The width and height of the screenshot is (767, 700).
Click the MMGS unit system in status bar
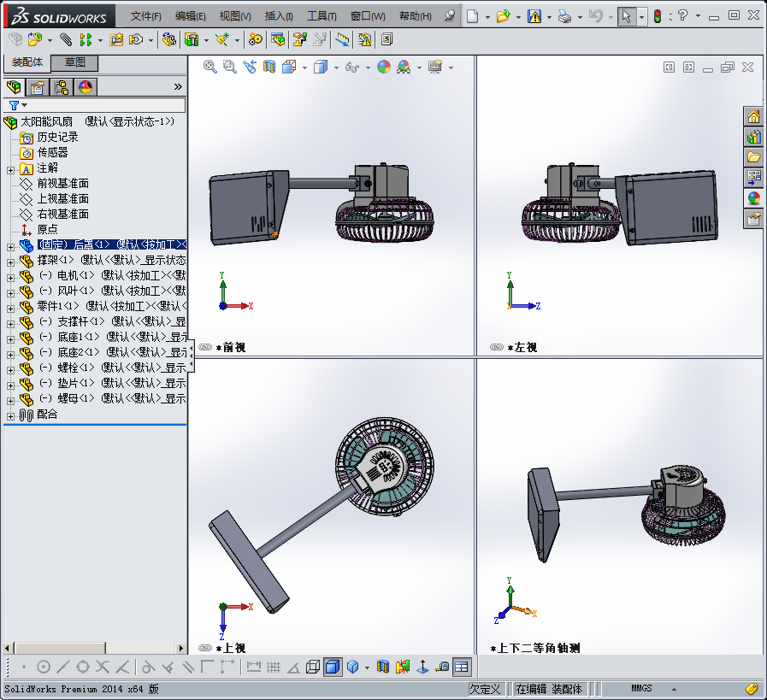click(641, 689)
